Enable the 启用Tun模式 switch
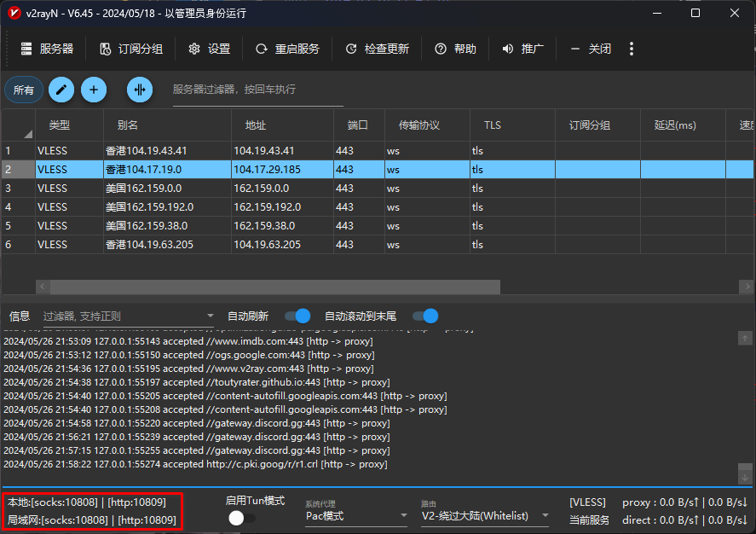This screenshot has width=756, height=534. (x=242, y=518)
